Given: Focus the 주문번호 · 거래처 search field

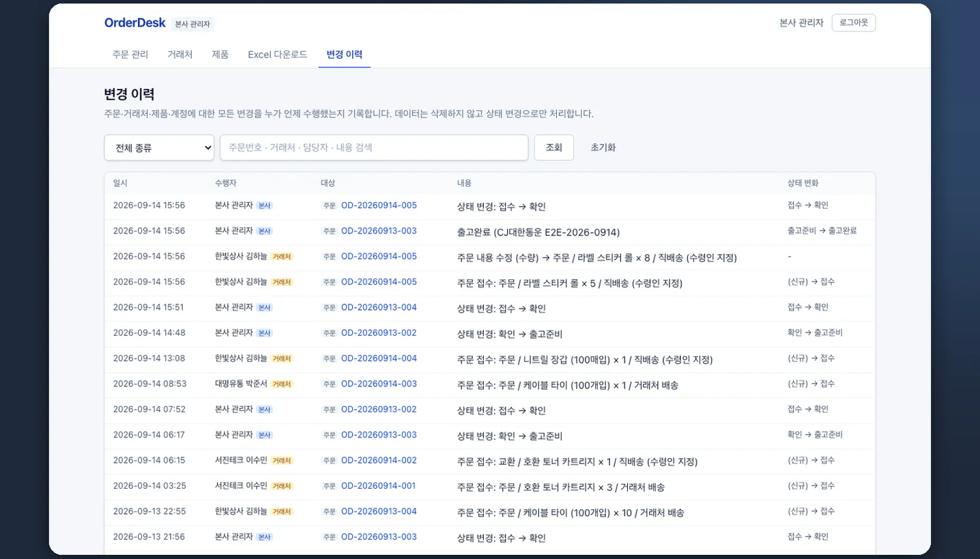Looking at the screenshot, I should click(374, 147).
